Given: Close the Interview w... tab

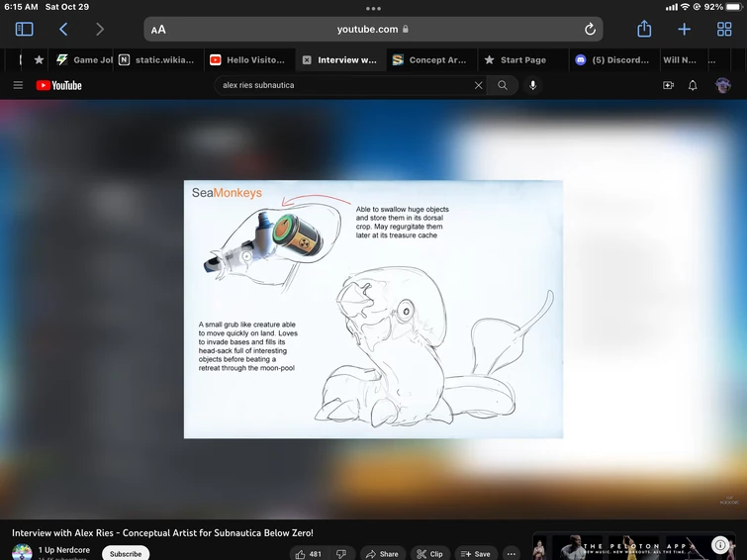Looking at the screenshot, I should [307, 60].
